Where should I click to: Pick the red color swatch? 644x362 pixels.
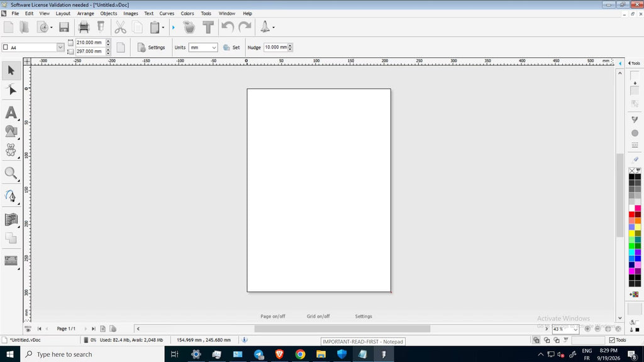(x=631, y=214)
